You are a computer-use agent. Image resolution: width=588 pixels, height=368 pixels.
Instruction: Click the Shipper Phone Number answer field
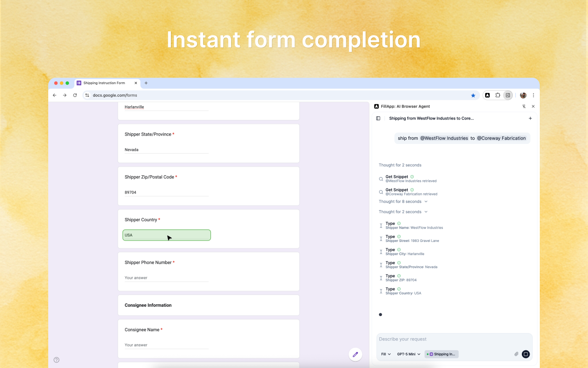(x=166, y=278)
